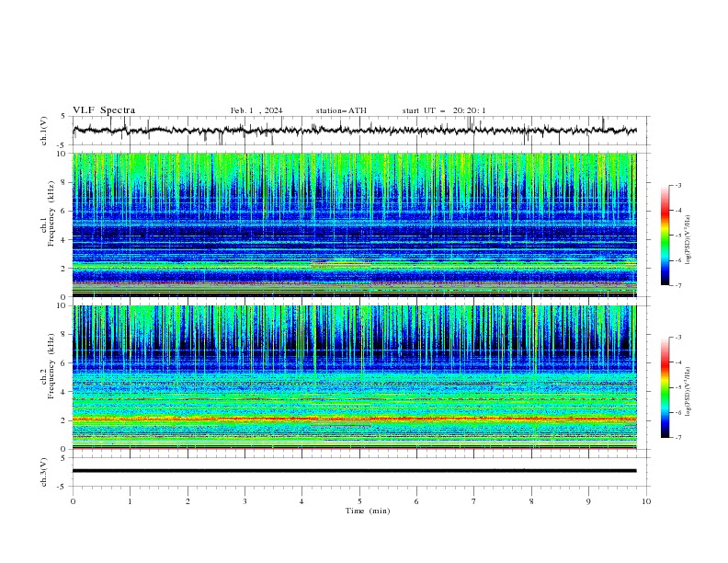Select the "start UT = 20:20: 1" text
Viewport: 728px width, 563px height.
click(x=444, y=110)
